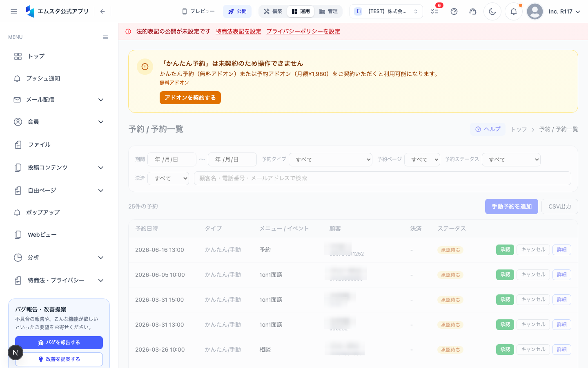Click the round N badge at bottom left
Screen dimensions: 588x368
point(16,352)
